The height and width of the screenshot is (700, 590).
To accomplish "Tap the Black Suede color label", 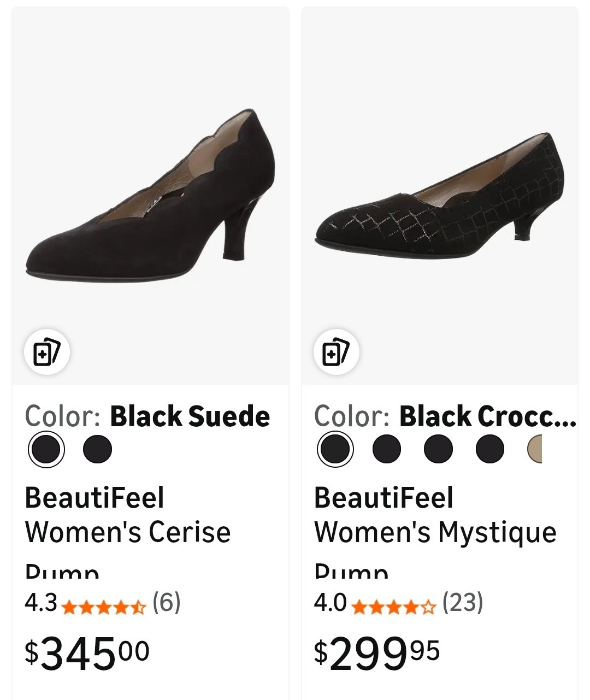I will 190,416.
